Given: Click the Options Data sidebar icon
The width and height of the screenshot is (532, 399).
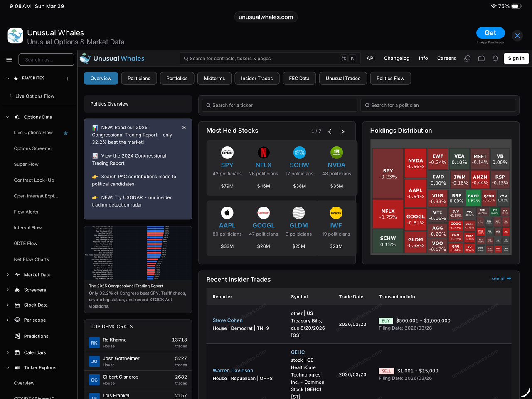Looking at the screenshot, I should (x=17, y=117).
